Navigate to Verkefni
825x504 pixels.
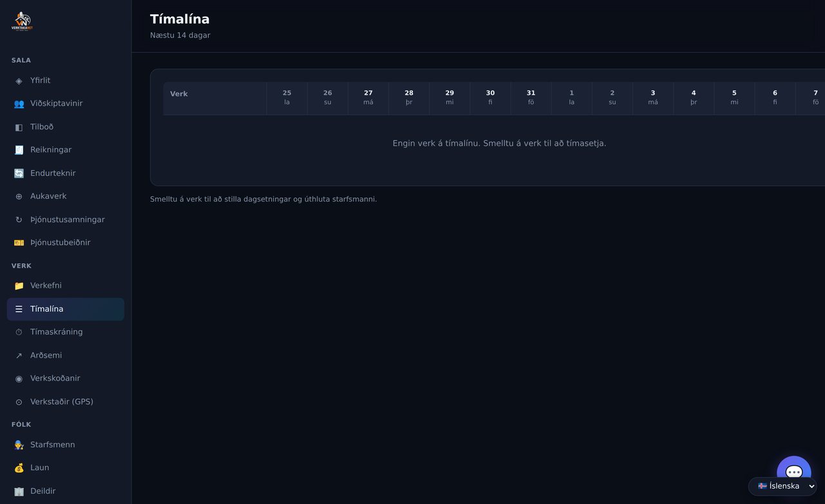coord(66,286)
